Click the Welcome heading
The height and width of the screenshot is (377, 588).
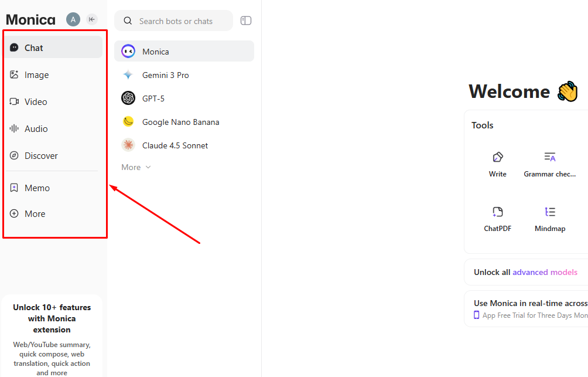(510, 91)
